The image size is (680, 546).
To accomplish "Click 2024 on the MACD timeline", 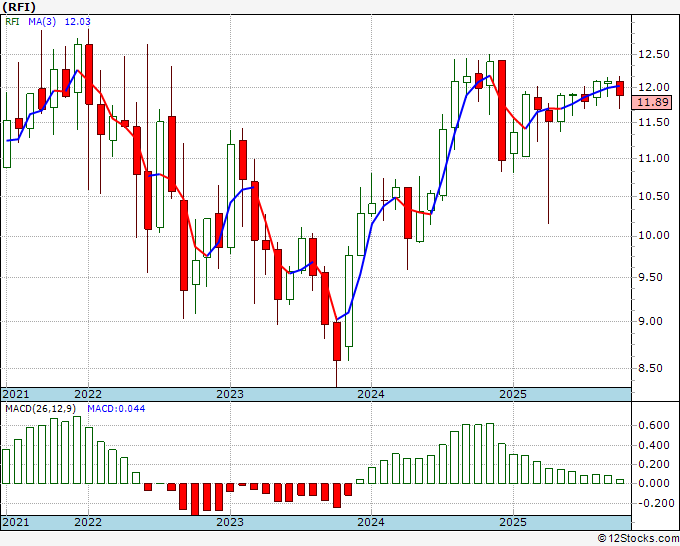I will [x=371, y=522].
